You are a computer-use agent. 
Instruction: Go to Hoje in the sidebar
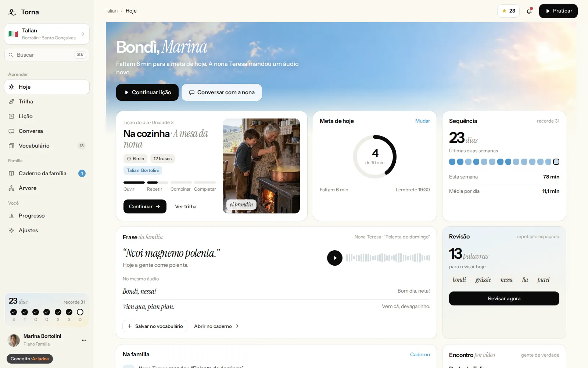pos(47,87)
